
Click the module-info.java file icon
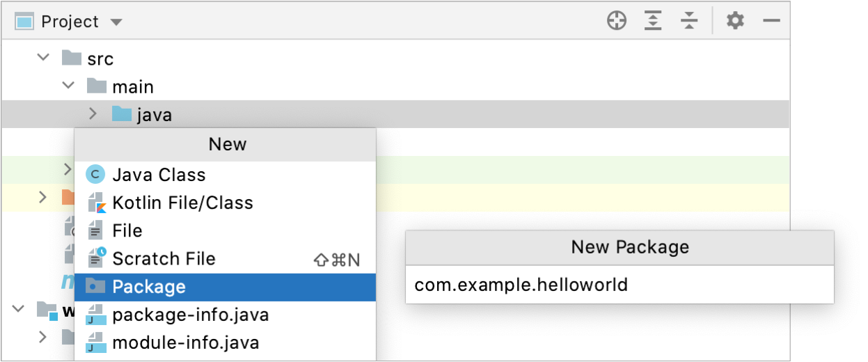point(95,343)
